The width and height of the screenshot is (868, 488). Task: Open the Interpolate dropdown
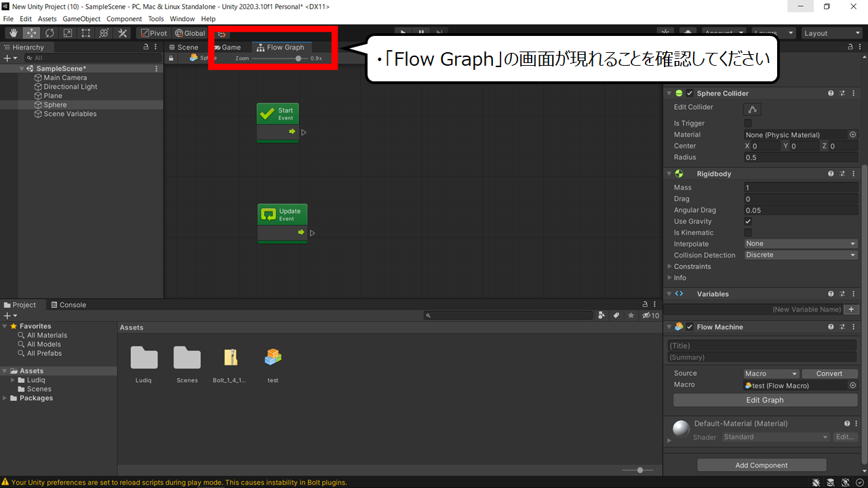point(801,244)
